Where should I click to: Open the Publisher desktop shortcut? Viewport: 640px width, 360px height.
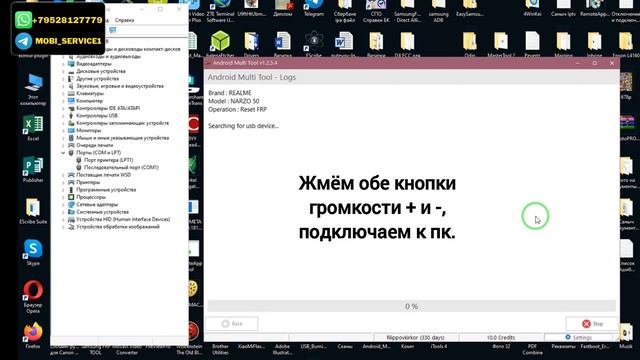(x=33, y=168)
